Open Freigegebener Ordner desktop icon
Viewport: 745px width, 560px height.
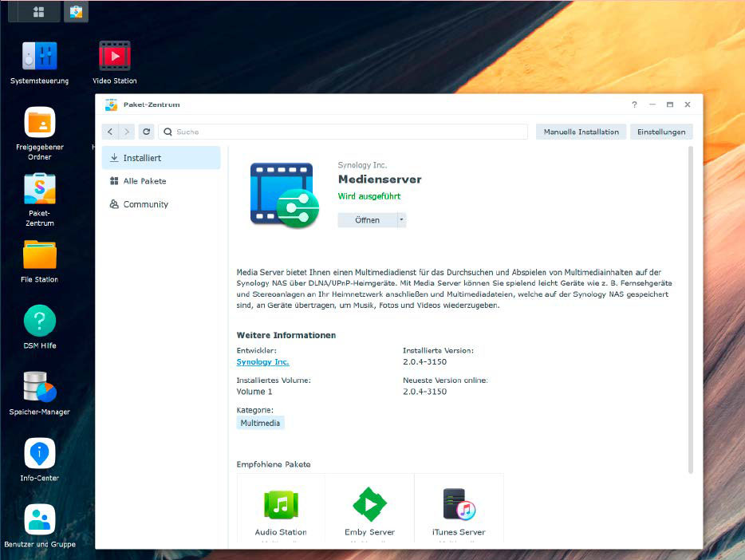pyautogui.click(x=39, y=133)
